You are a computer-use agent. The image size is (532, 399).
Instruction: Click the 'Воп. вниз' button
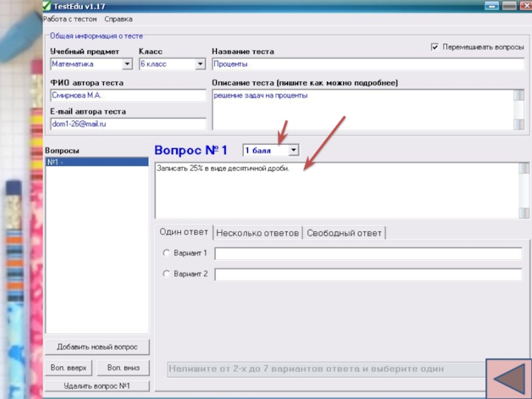124,368
